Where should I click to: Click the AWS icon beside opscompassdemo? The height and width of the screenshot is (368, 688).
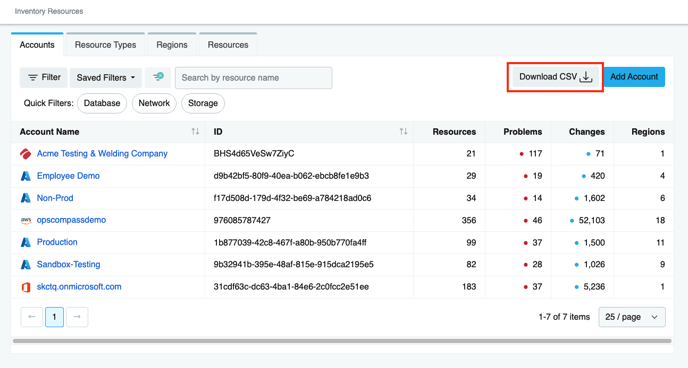[26, 221]
